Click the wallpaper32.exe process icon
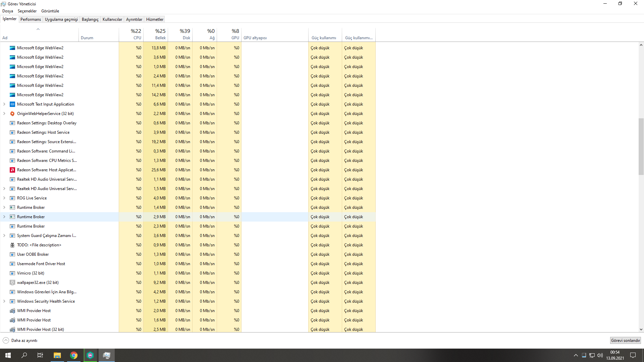 click(x=12, y=283)
